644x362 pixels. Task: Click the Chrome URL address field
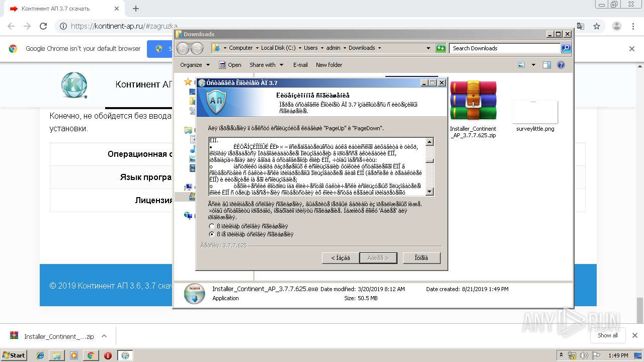click(x=321, y=26)
